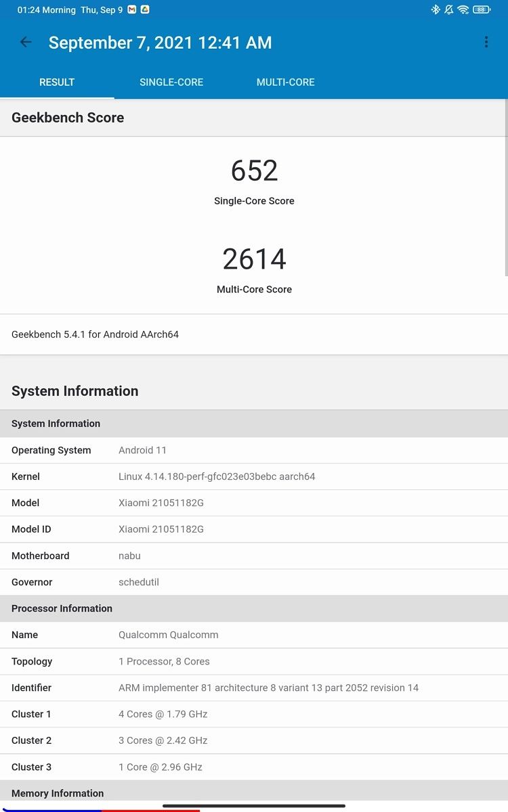Viewport: 508px width, 812px height.
Task: Tap the ARM implementer 81 identifier value
Action: coord(268,687)
